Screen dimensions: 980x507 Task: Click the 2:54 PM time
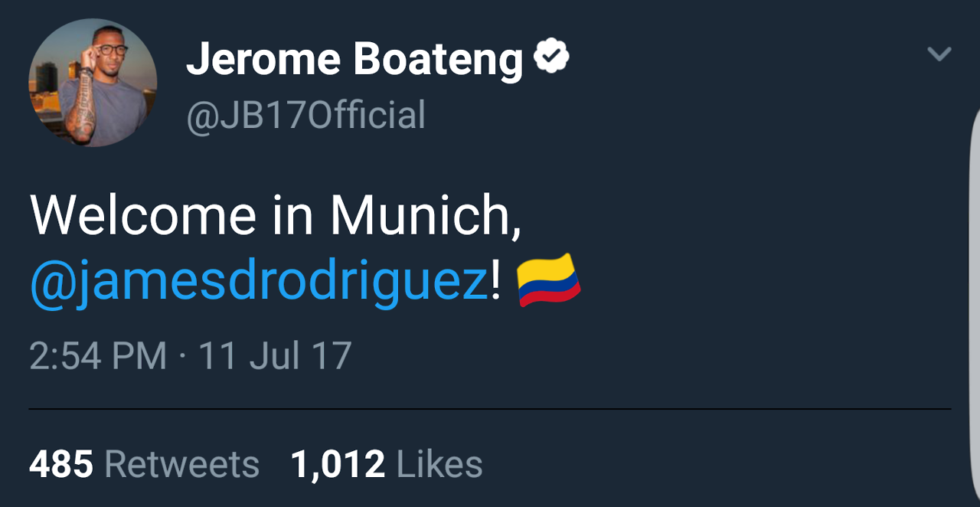click(x=98, y=356)
